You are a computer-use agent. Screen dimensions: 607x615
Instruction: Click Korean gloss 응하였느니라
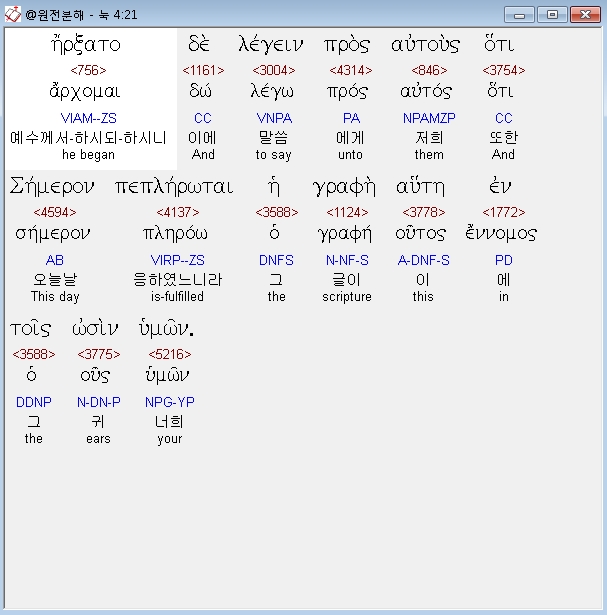[x=177, y=280]
